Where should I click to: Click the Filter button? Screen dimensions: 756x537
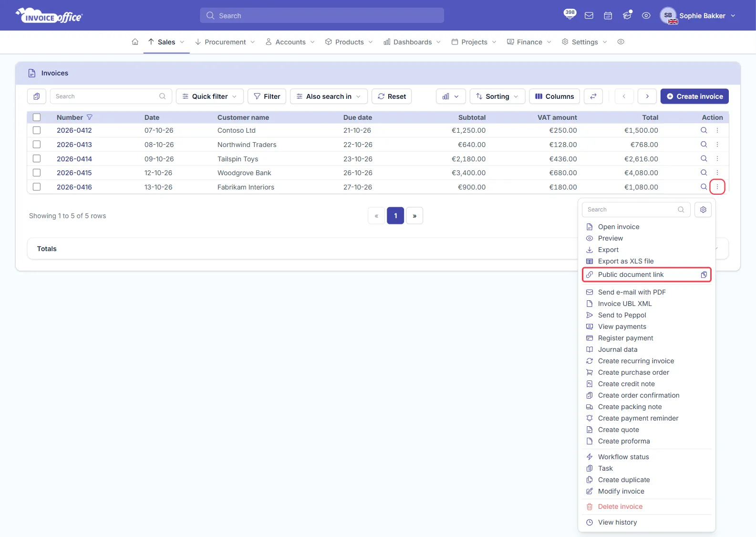pos(267,96)
